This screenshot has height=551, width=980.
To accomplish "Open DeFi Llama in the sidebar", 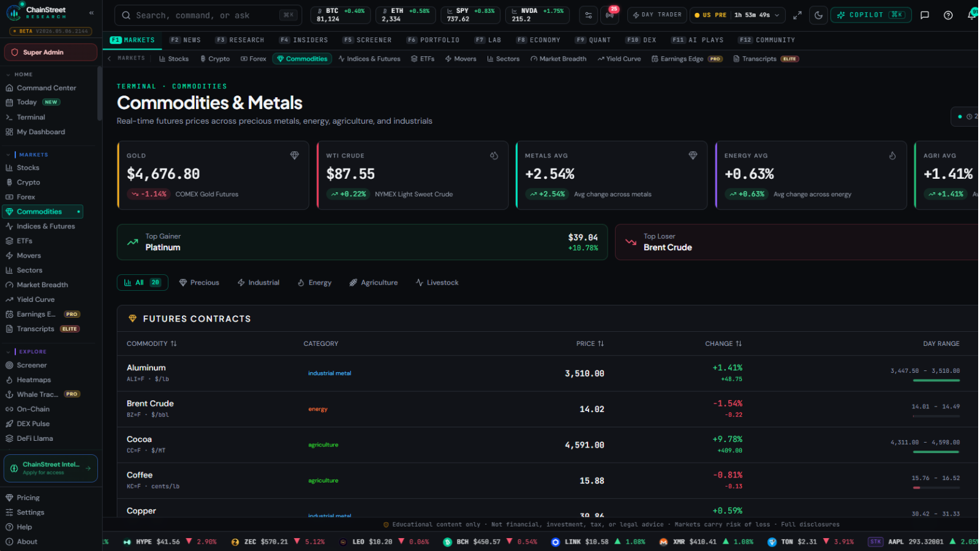I will coord(35,438).
